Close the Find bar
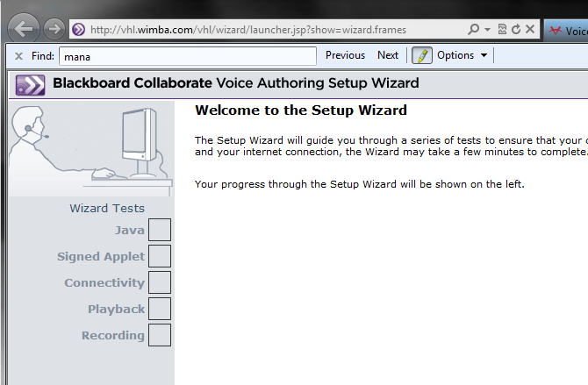Image resolution: width=588 pixels, height=385 pixels. (18, 56)
